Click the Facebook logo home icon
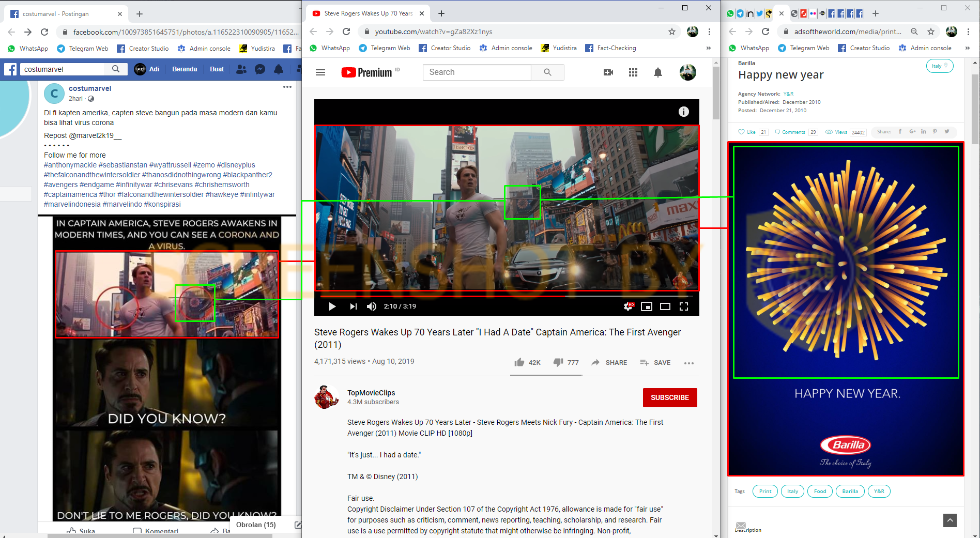 pos(11,69)
